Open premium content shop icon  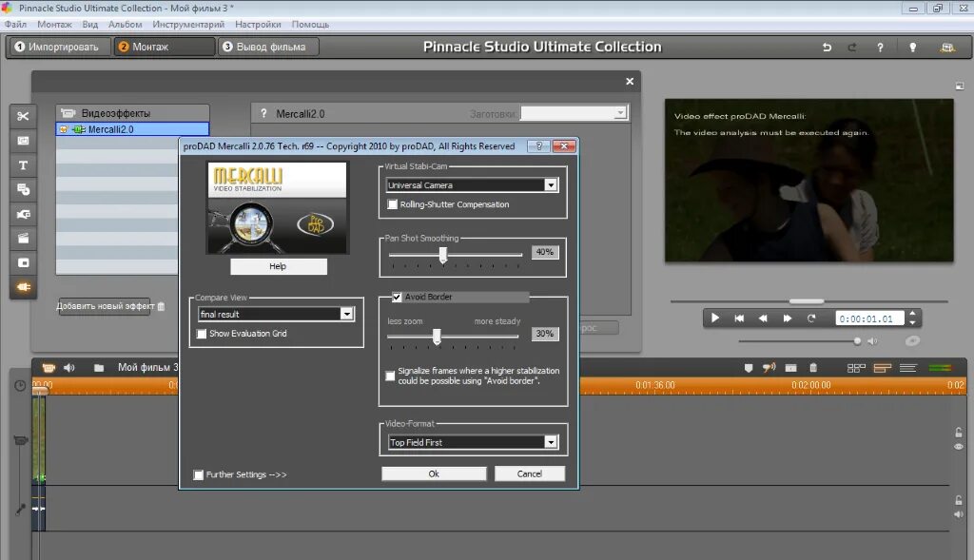tap(947, 48)
